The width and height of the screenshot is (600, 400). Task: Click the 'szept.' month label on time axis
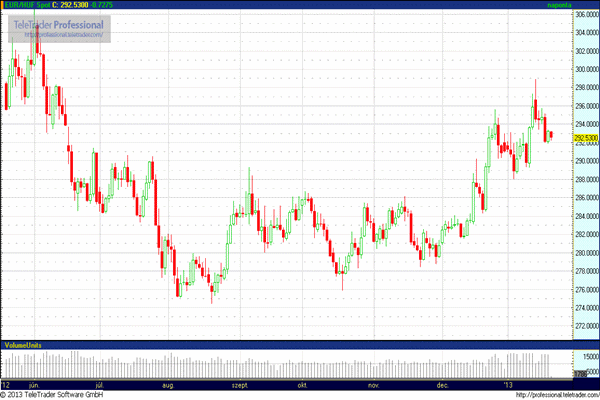(240, 384)
